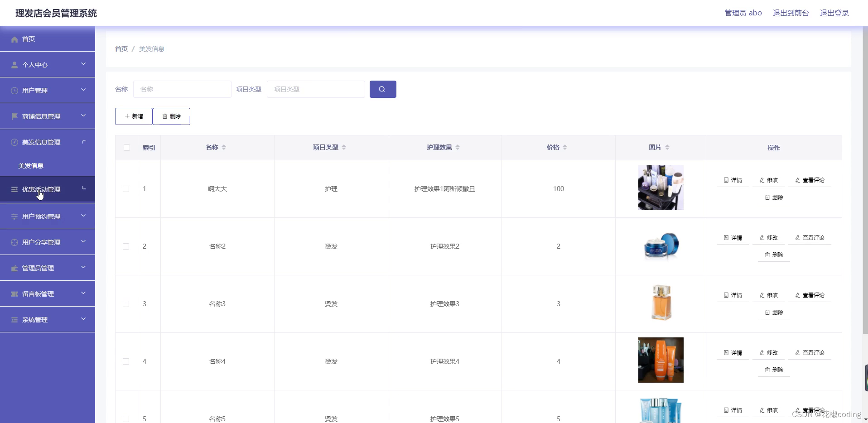Sort 项目类型 column using its sort arrows

[344, 147]
